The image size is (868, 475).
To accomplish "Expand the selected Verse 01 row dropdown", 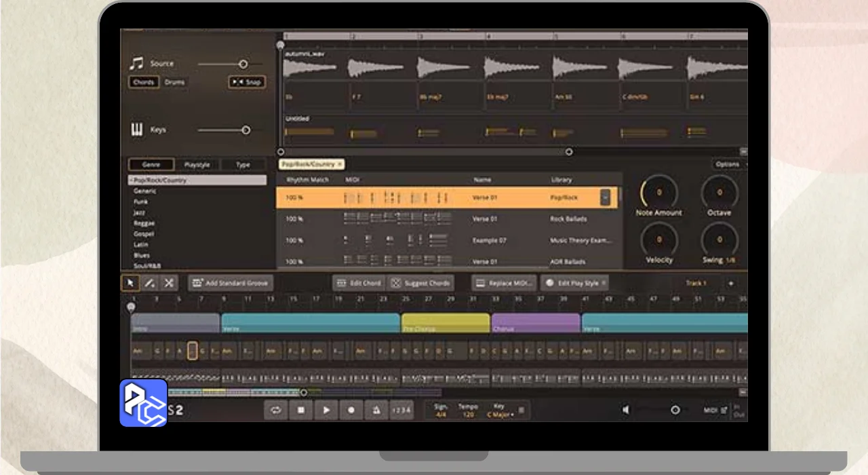I will 605,197.
